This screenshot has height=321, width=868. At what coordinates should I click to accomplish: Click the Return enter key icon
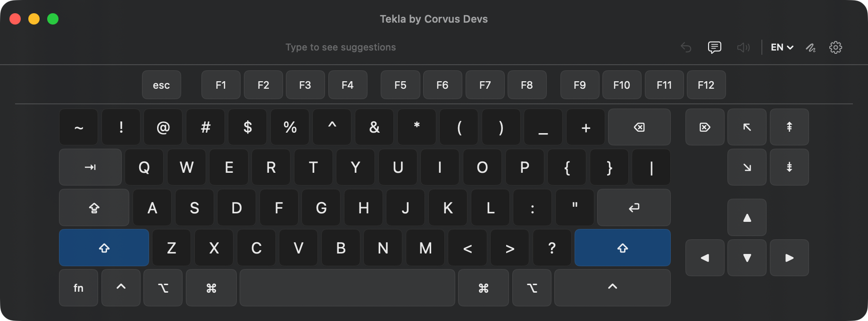click(634, 208)
